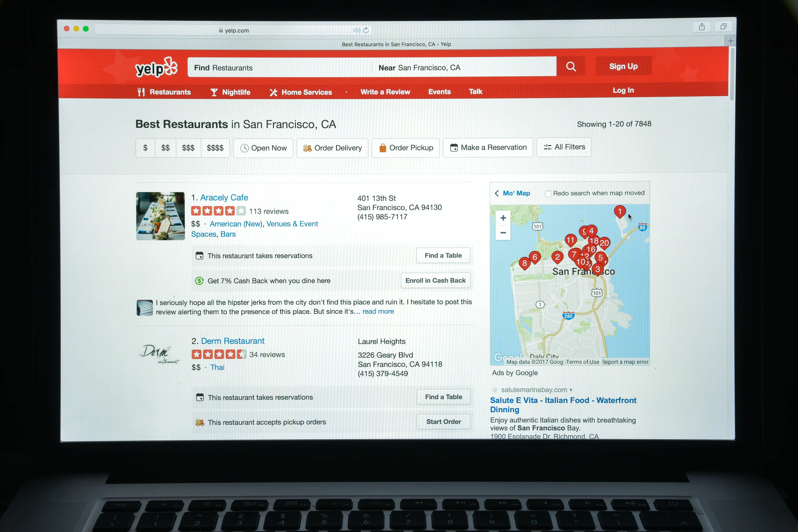Zoom in on the map
The height and width of the screenshot is (532, 798).
[x=503, y=218]
